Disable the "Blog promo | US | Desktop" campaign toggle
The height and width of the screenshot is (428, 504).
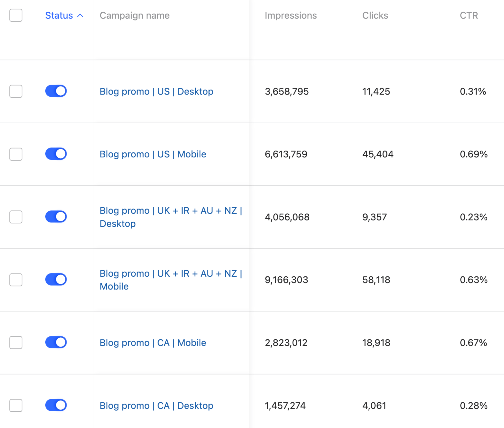[x=56, y=91]
